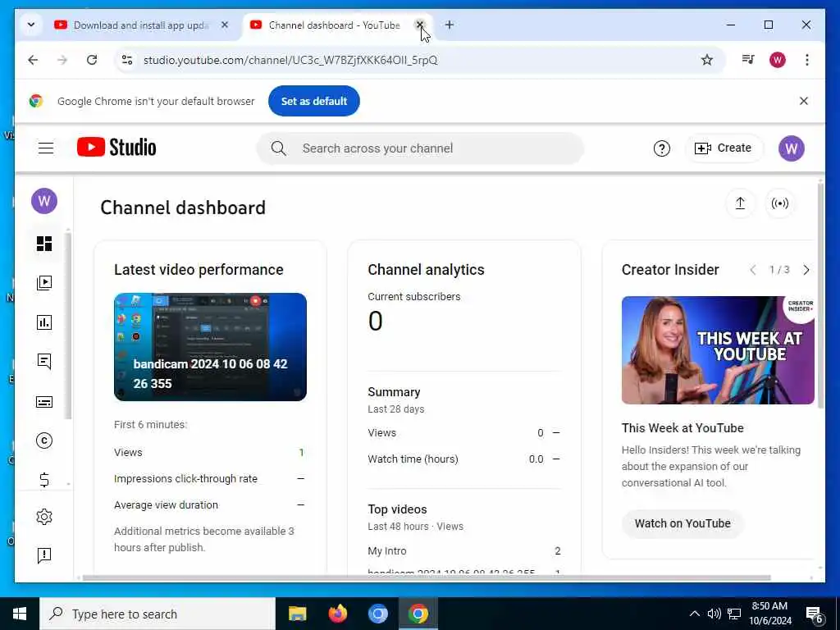Open the account avatar in Studio header
The width and height of the screenshot is (840, 630).
point(792,148)
